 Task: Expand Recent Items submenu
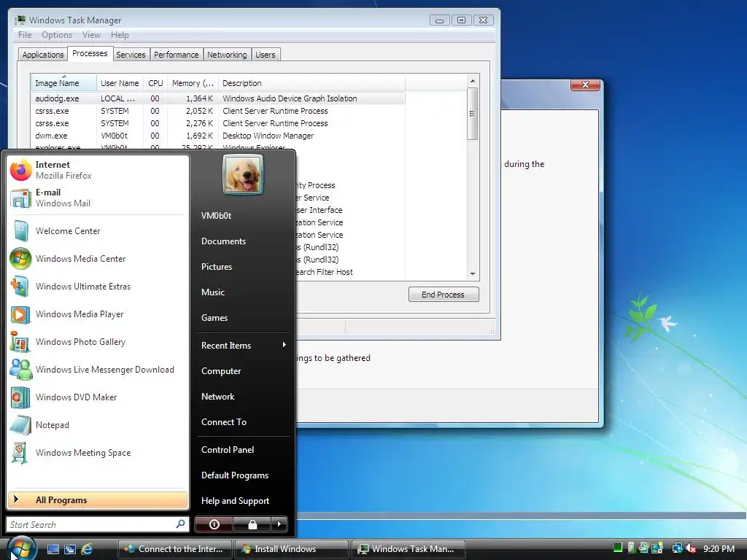pyautogui.click(x=243, y=345)
